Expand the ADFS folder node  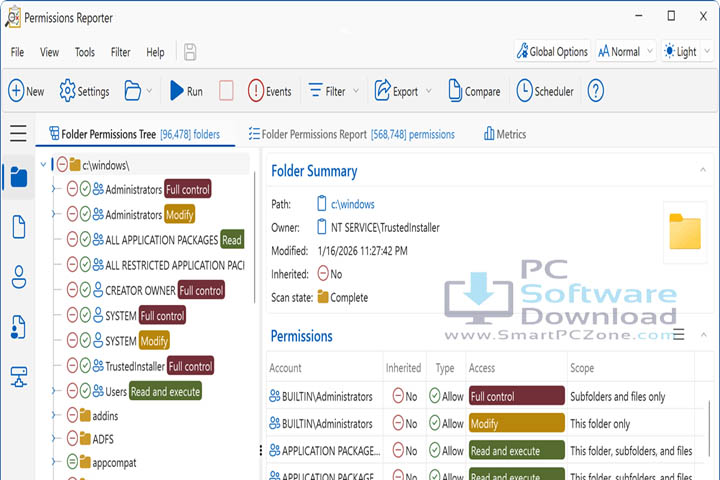point(53,439)
